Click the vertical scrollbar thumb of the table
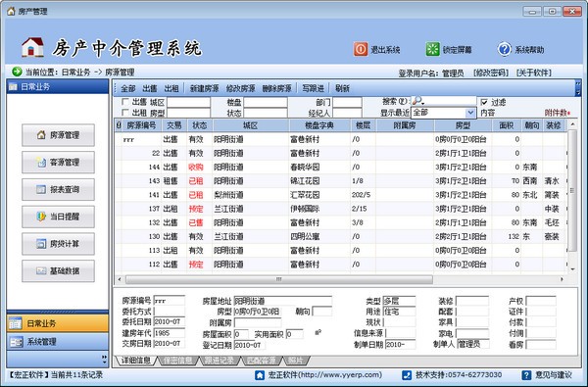 coord(572,190)
